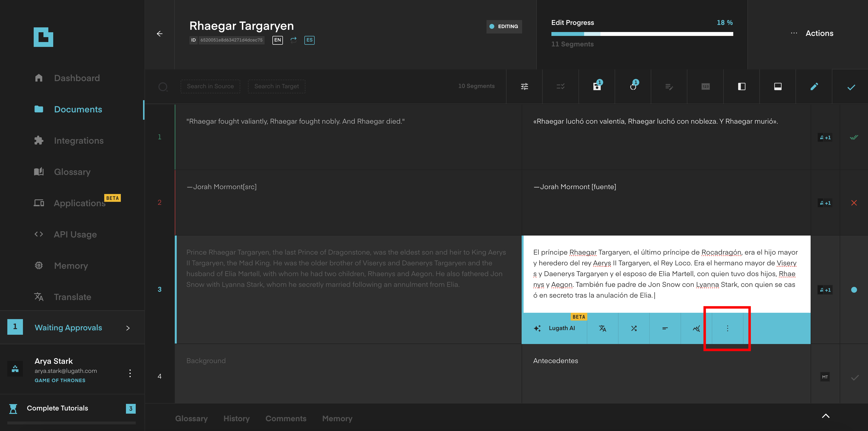This screenshot has height=431, width=868.
Task: Focus the Search in Source field
Action: (210, 86)
